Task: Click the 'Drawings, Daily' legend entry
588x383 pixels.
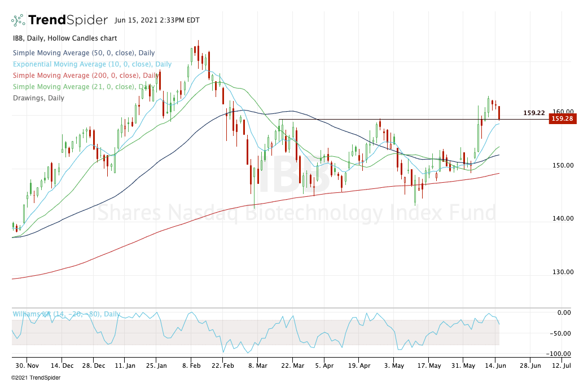Action: click(38, 98)
